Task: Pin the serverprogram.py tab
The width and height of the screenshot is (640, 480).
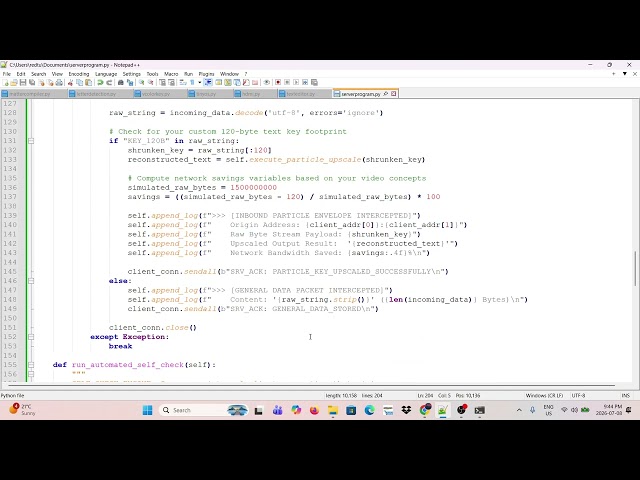Action: [386, 94]
